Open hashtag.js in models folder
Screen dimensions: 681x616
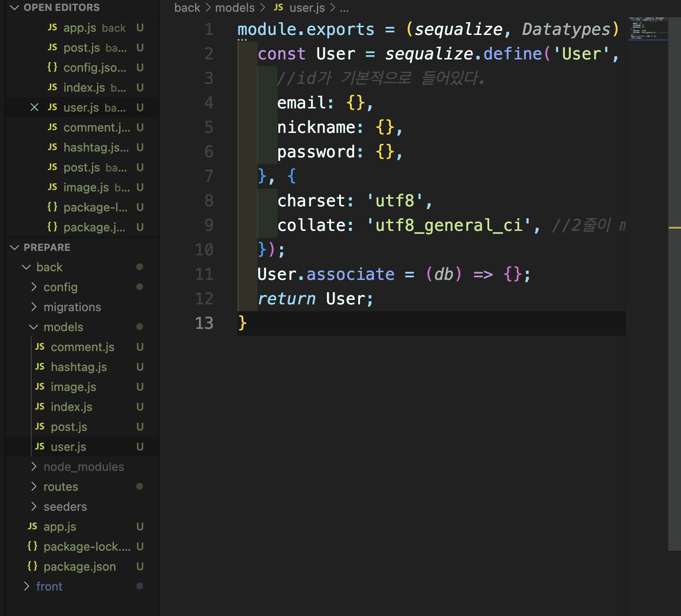coord(82,367)
